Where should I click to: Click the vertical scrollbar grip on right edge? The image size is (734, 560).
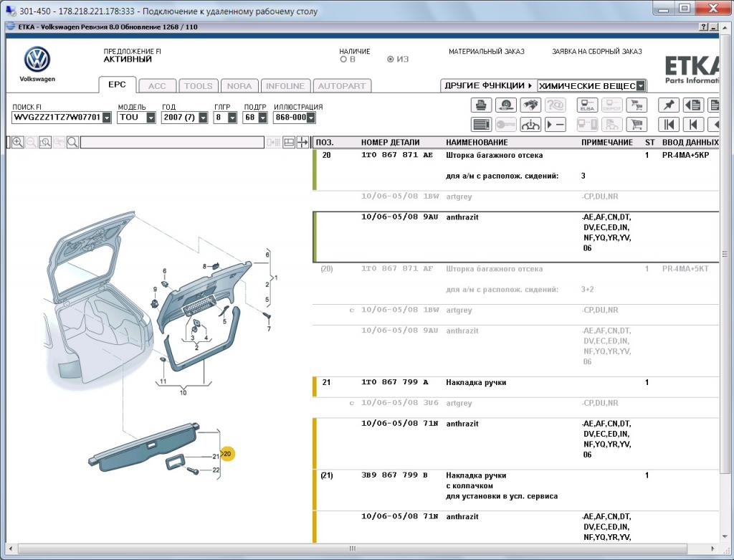pyautogui.click(x=725, y=255)
